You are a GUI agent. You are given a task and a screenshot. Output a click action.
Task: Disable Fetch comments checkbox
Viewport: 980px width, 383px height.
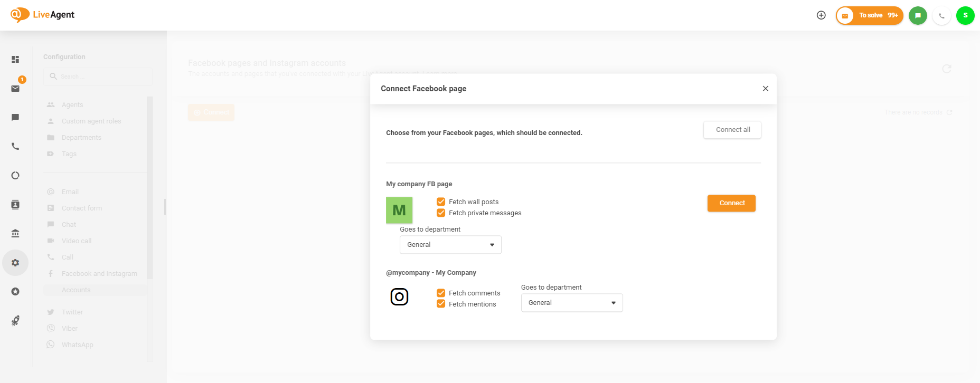point(441,293)
